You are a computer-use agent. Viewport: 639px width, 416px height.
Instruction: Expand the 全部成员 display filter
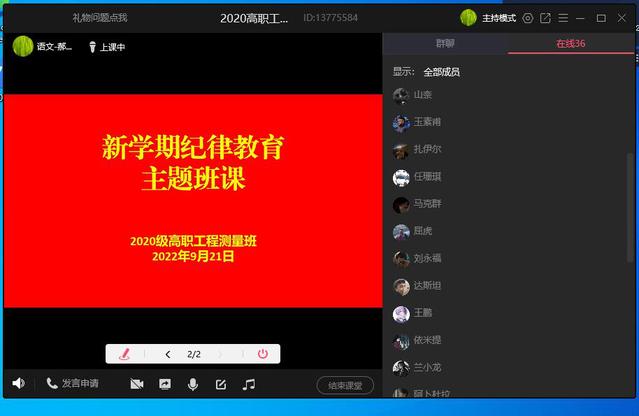[x=441, y=72]
